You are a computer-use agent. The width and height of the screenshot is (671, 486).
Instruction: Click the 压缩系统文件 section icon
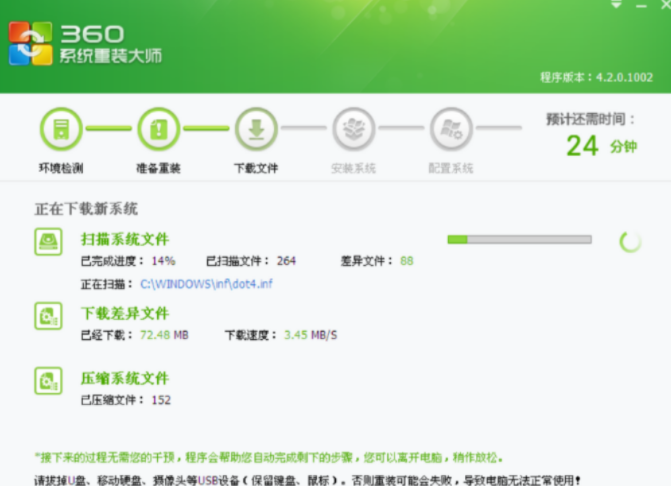coord(48,381)
